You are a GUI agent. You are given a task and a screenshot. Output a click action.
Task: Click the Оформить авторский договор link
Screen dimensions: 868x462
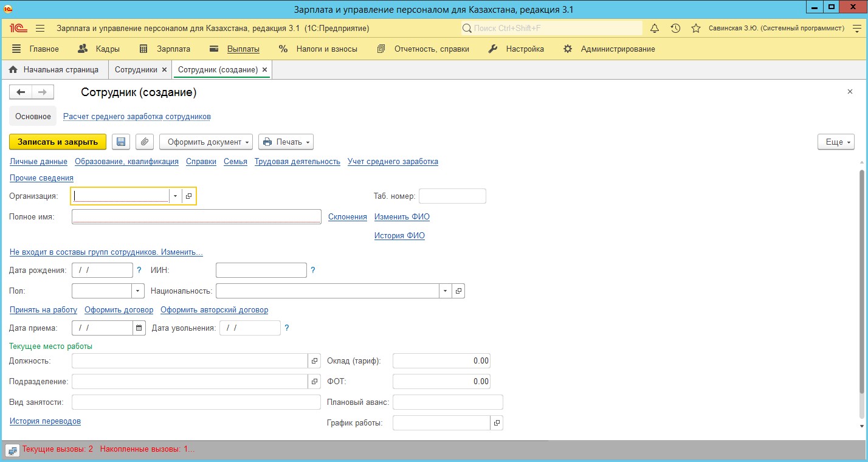coord(214,309)
